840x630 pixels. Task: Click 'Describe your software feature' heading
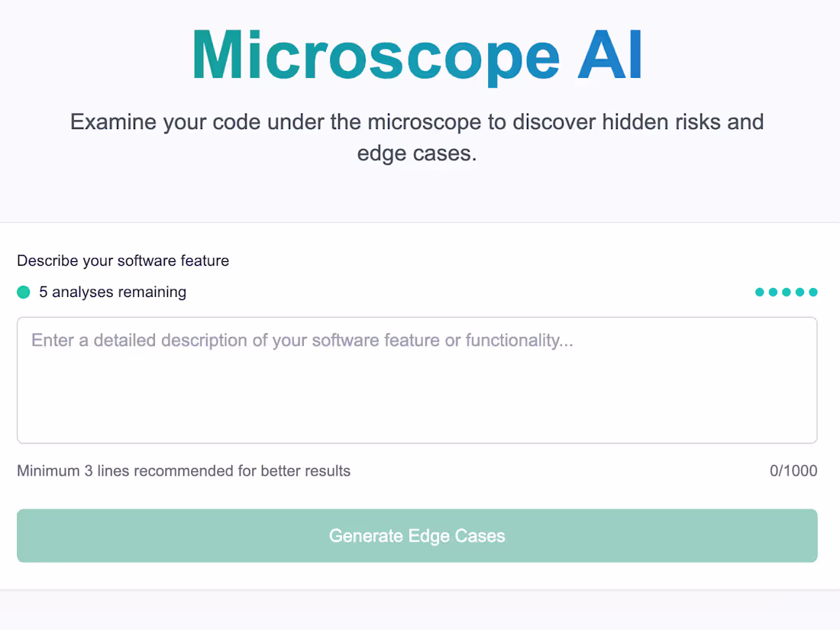(123, 260)
